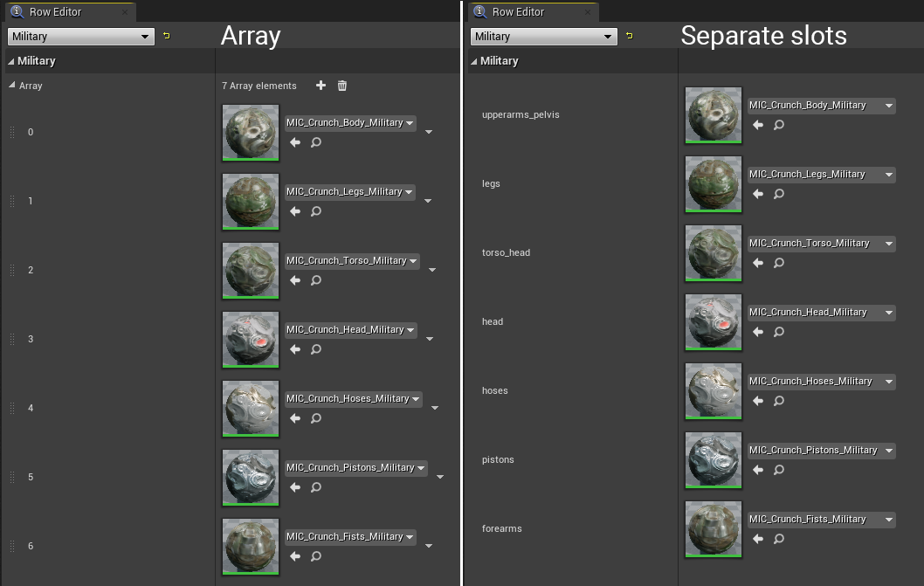
Task: Collapse the Array property
Action: 11,85
